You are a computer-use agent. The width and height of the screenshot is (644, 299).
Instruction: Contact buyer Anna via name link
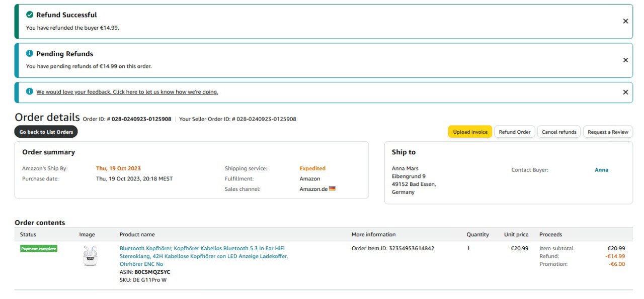click(x=601, y=170)
